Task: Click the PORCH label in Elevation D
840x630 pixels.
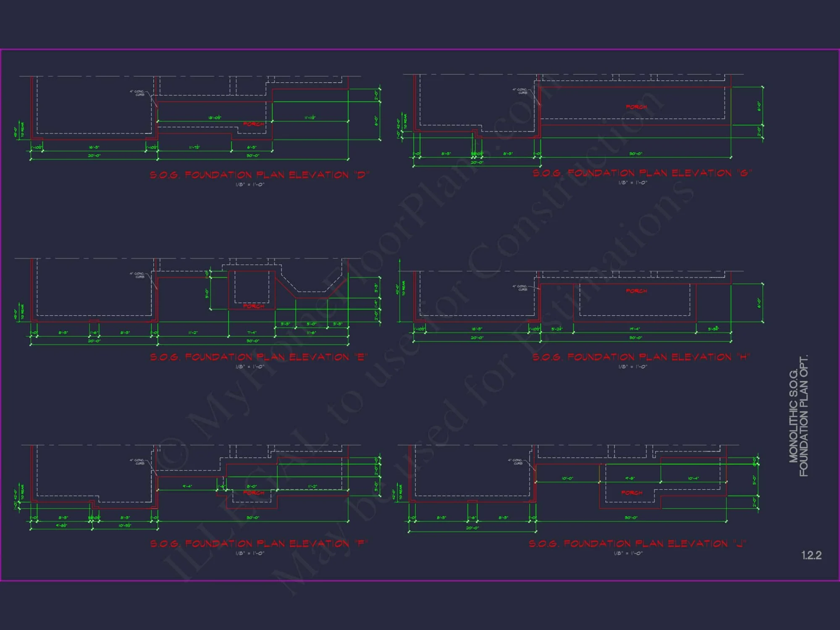Action: (x=254, y=124)
